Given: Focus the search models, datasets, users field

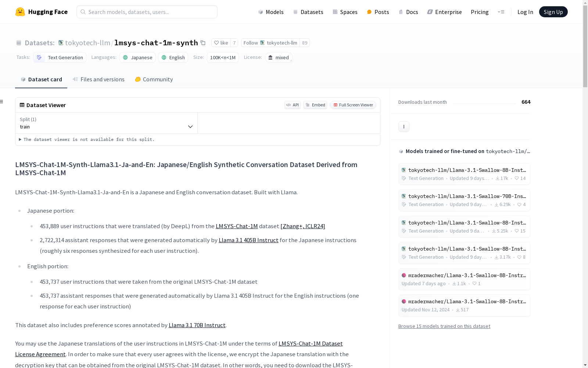Looking at the screenshot, I should [x=147, y=12].
